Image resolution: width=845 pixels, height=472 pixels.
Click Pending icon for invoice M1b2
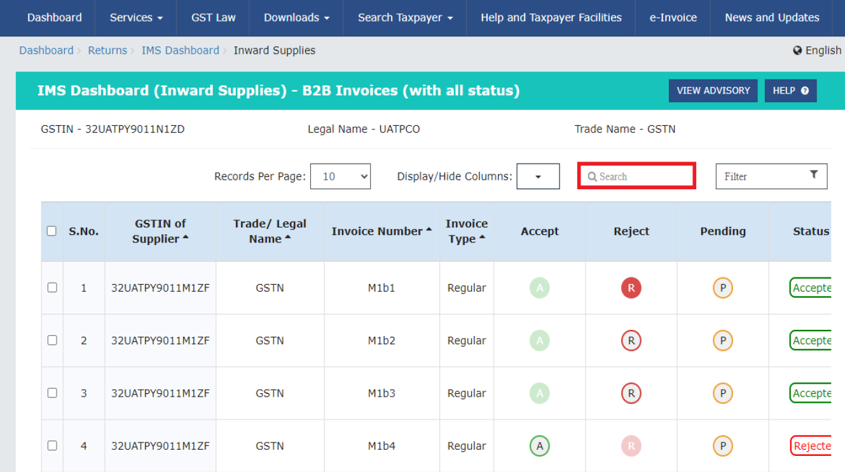point(722,341)
